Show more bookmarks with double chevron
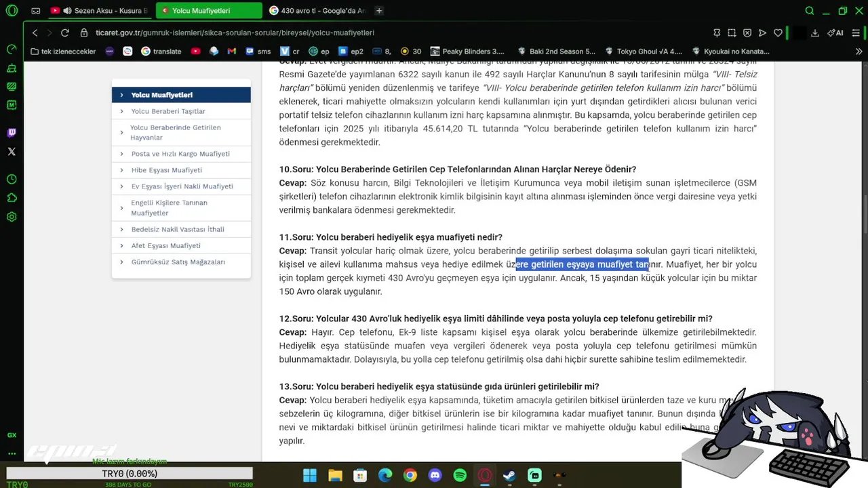 (859, 52)
